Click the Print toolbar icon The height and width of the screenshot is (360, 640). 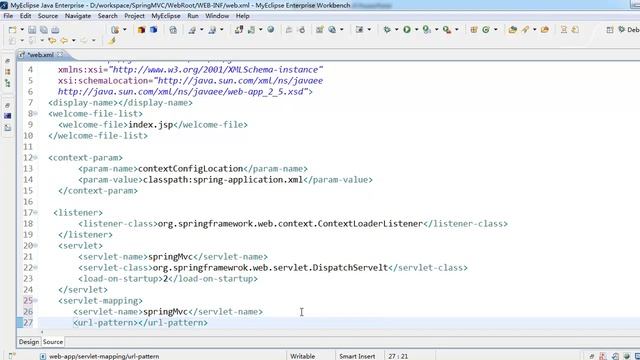(x=55, y=30)
